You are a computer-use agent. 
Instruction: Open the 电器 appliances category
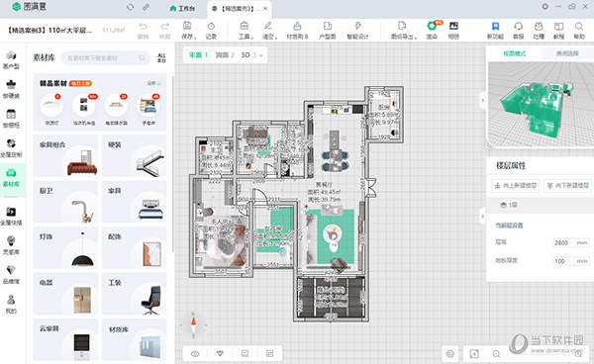(65, 294)
